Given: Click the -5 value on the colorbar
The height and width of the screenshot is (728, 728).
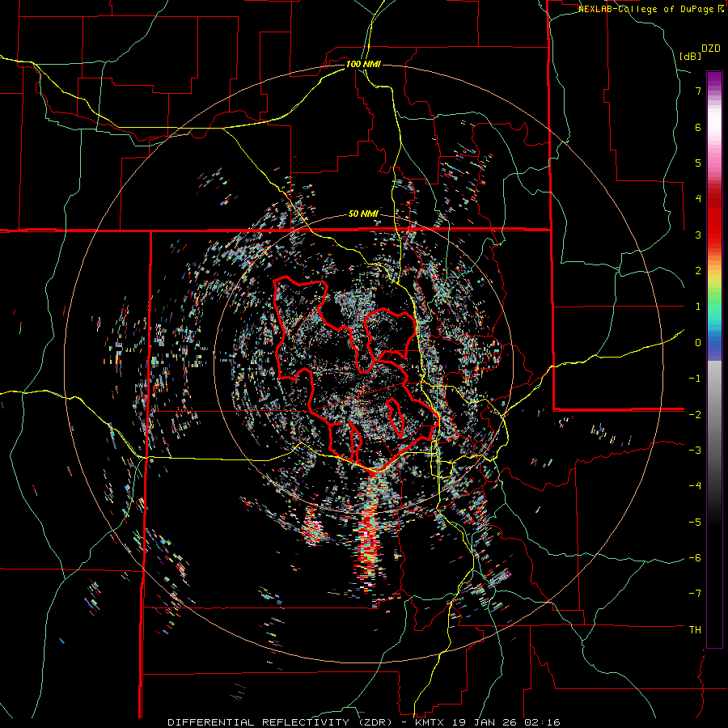Looking at the screenshot, I should (x=695, y=522).
